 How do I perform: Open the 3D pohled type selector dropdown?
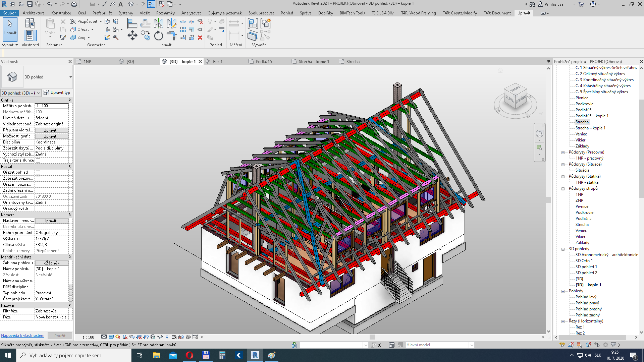[70, 77]
